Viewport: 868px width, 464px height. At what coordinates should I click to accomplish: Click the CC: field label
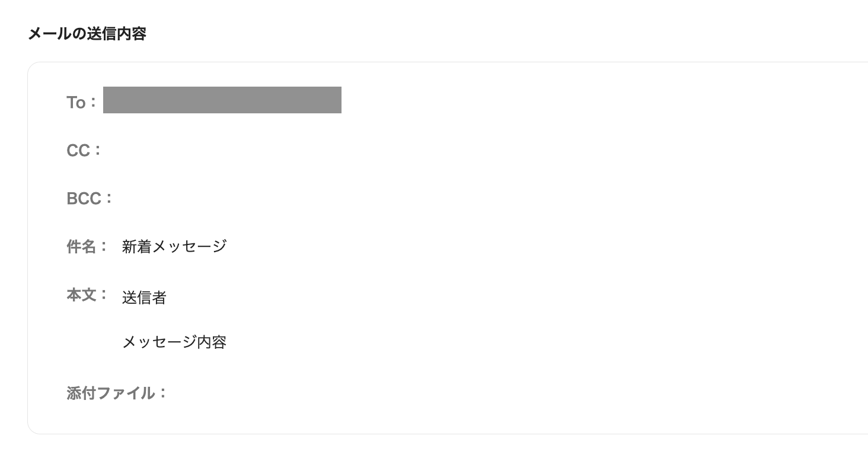click(84, 151)
